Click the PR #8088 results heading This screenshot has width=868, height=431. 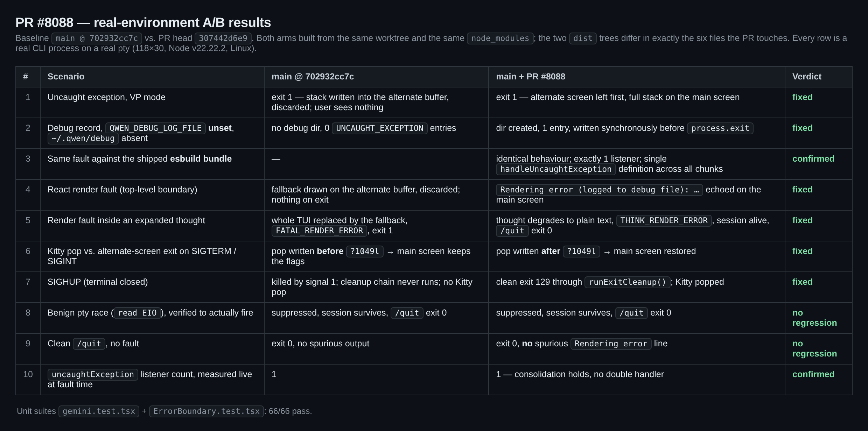point(143,22)
